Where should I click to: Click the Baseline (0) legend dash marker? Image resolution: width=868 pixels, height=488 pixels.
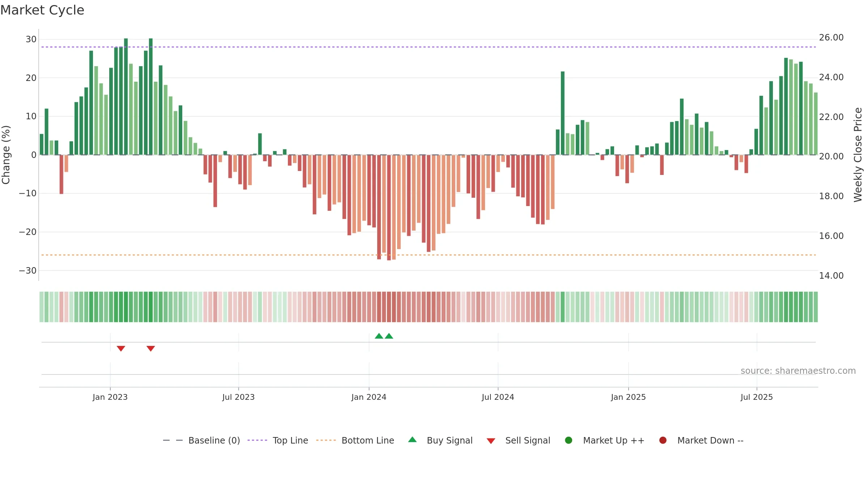pos(173,440)
